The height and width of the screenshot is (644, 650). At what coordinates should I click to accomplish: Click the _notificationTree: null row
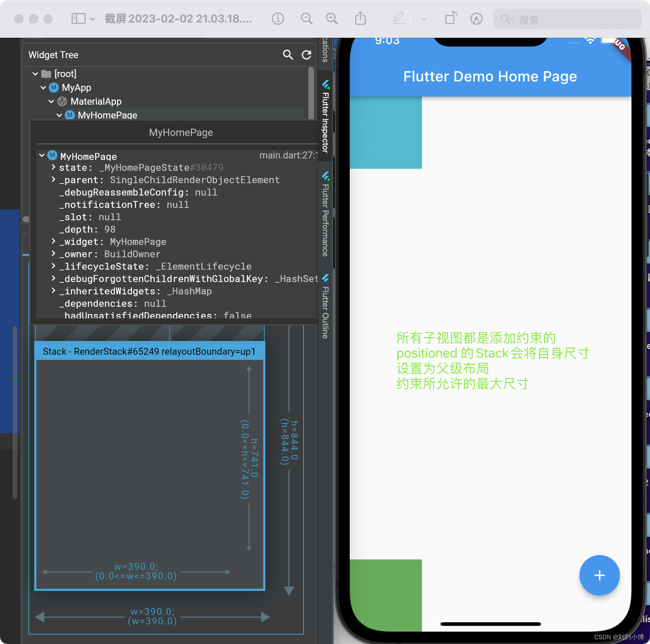[x=124, y=205]
